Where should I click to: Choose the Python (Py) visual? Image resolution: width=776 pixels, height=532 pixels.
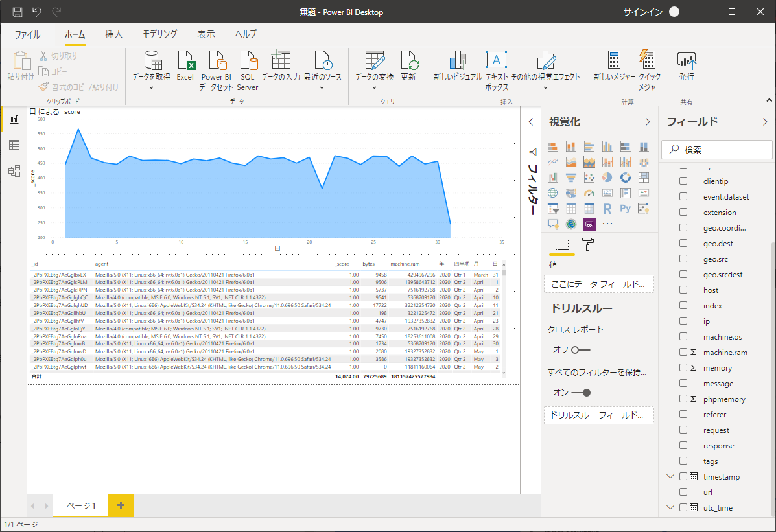coord(626,209)
